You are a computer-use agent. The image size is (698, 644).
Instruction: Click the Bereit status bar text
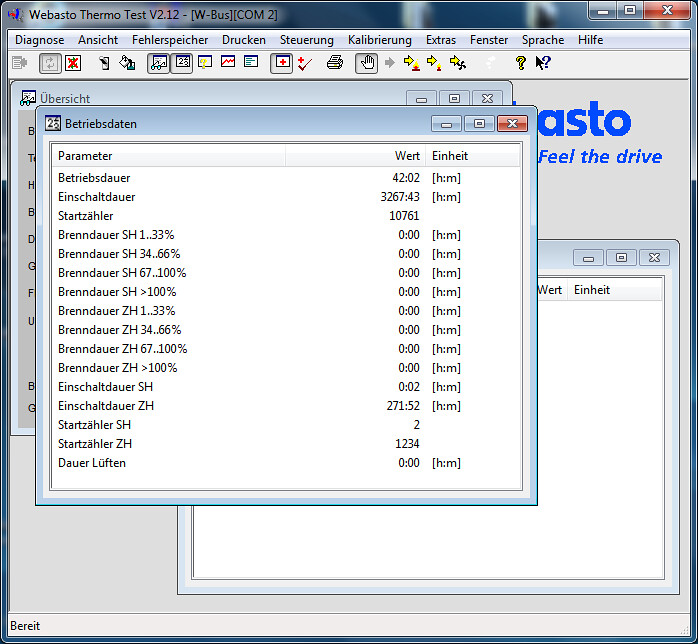pos(25,626)
